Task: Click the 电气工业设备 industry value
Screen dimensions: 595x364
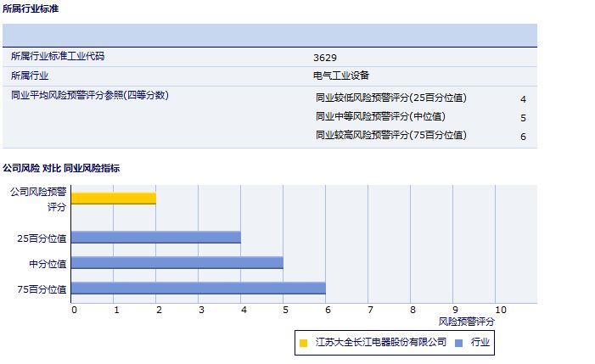Action: [x=341, y=76]
